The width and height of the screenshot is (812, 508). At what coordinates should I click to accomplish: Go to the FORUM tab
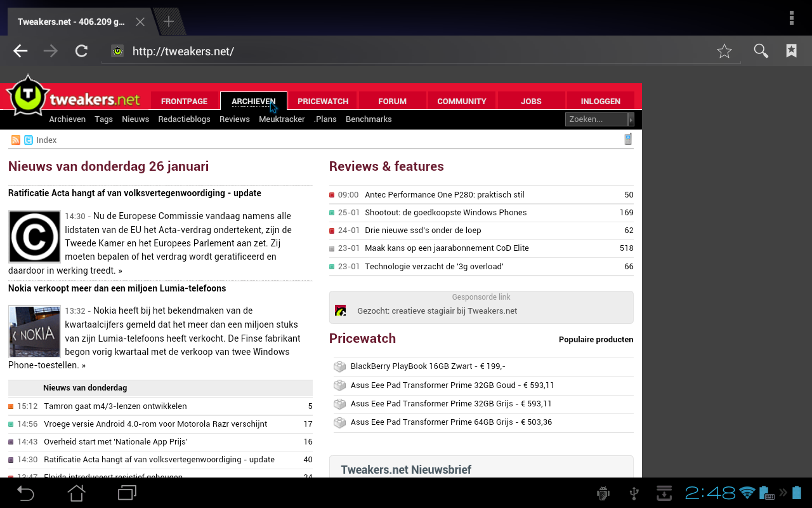(392, 101)
